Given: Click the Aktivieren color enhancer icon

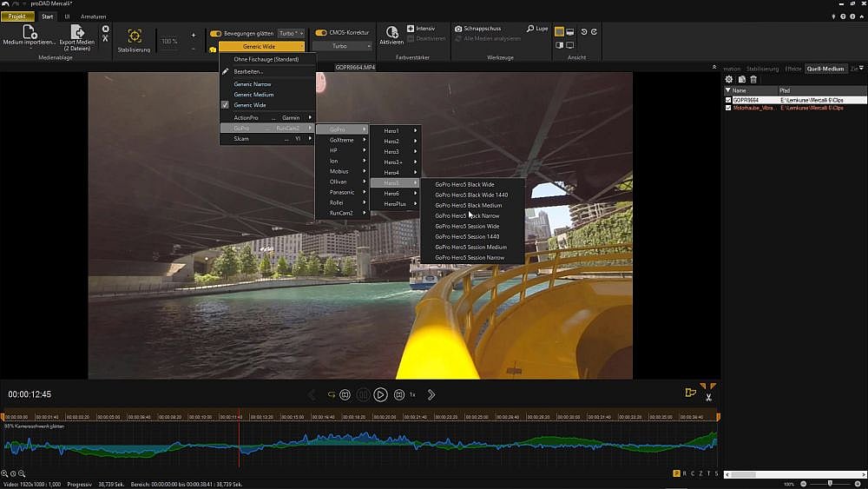Looking at the screenshot, I should pyautogui.click(x=391, y=32).
